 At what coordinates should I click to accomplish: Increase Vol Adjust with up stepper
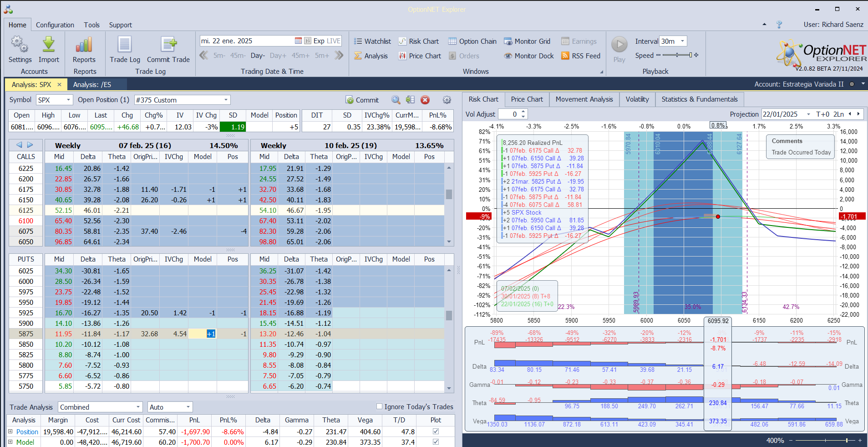(523, 112)
